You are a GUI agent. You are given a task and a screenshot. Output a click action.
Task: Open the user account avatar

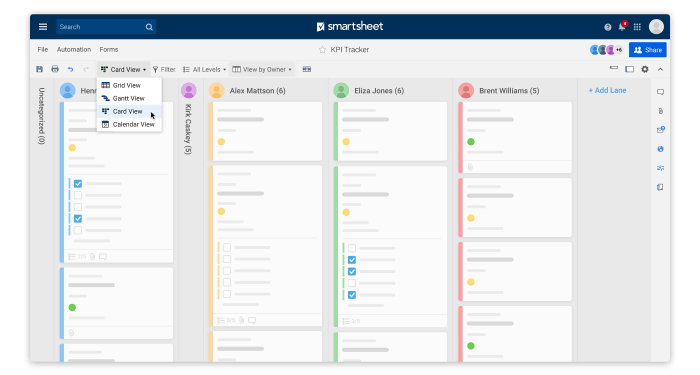tap(656, 27)
